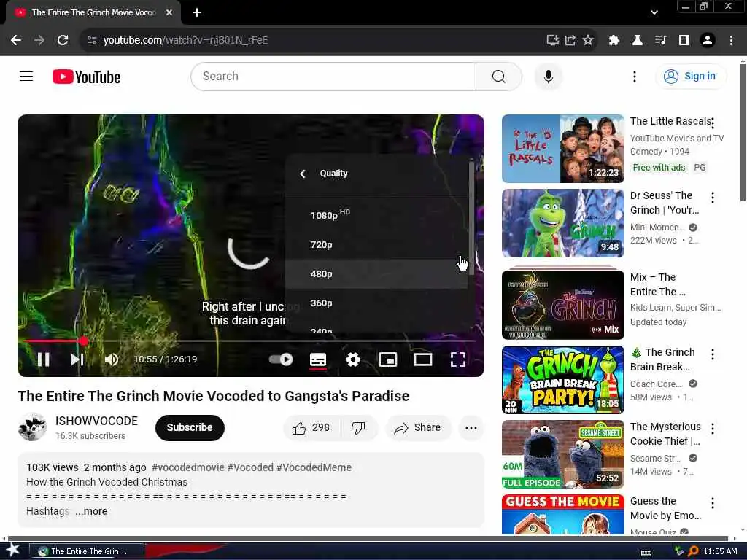Like the video thumbs up

point(311,427)
